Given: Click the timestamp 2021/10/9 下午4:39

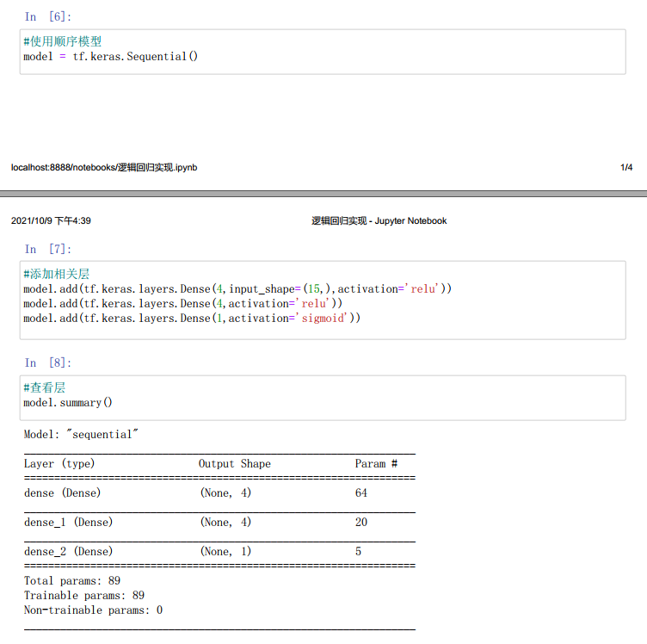Looking at the screenshot, I should (x=51, y=221).
